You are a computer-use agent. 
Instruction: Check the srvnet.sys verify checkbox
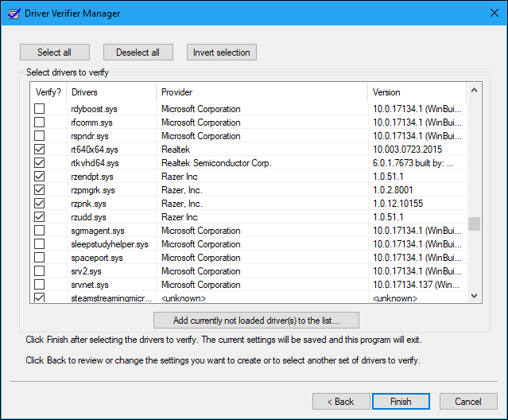(40, 285)
